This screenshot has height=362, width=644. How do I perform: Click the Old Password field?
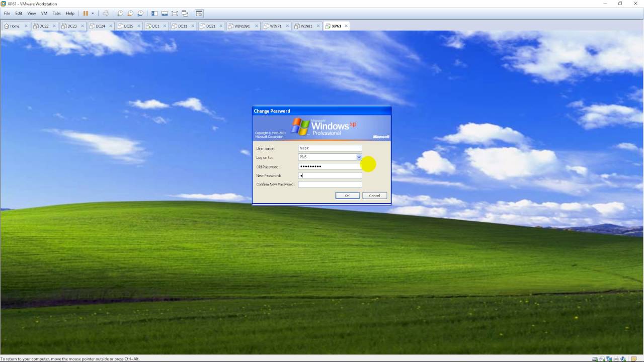pyautogui.click(x=330, y=166)
